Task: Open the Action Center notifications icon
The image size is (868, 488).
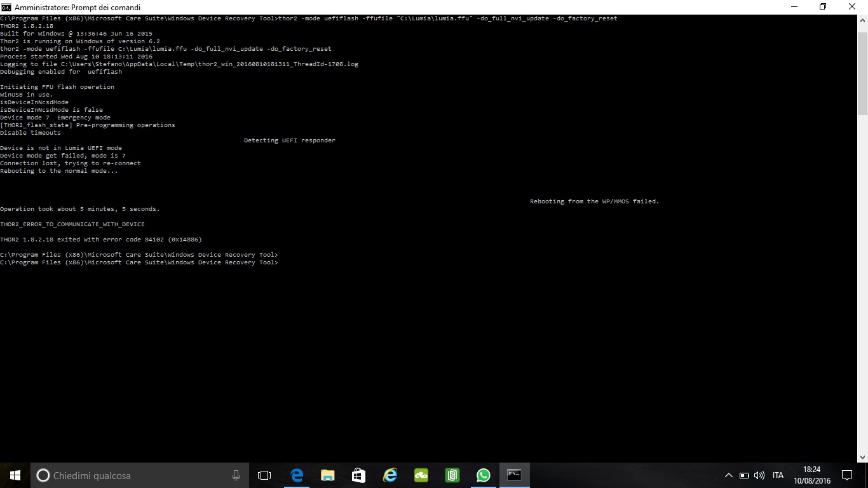Action: pyautogui.click(x=847, y=475)
